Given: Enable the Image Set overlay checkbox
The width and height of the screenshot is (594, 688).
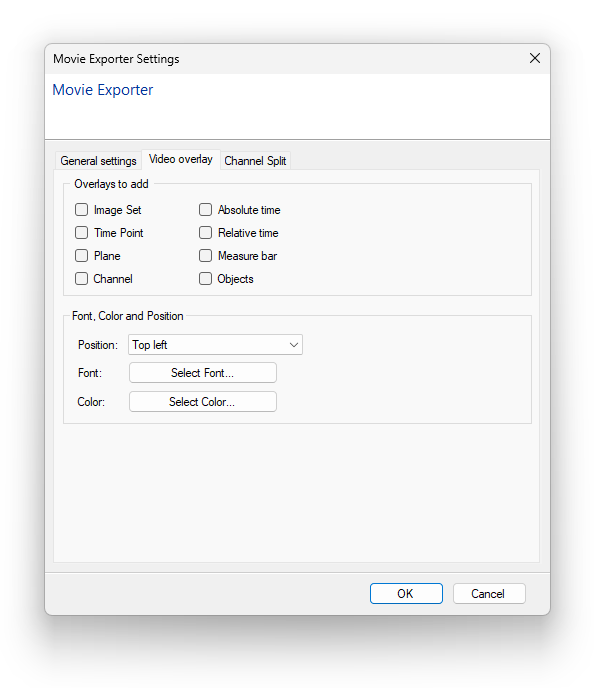Looking at the screenshot, I should [82, 210].
